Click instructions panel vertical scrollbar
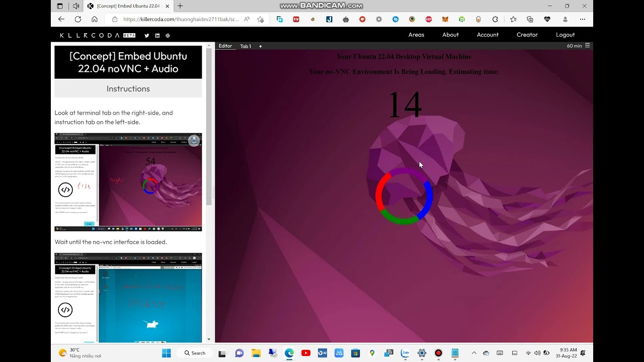The image size is (644, 362). pyautogui.click(x=209, y=126)
